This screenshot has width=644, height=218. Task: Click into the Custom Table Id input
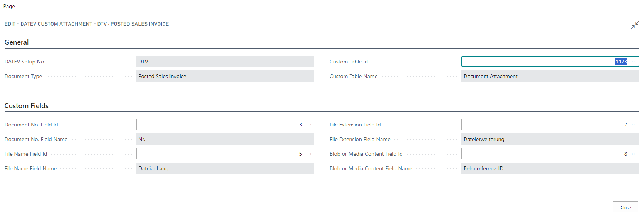point(539,62)
